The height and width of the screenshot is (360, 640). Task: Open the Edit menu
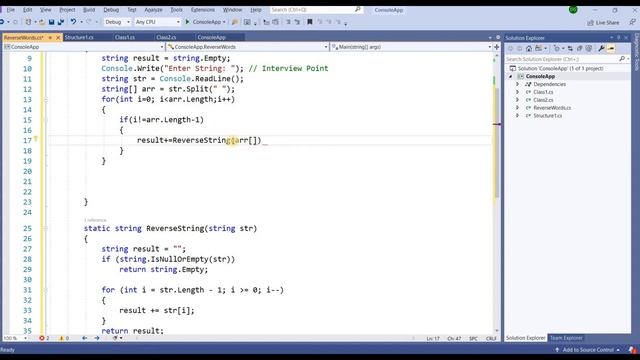pyautogui.click(x=27, y=10)
